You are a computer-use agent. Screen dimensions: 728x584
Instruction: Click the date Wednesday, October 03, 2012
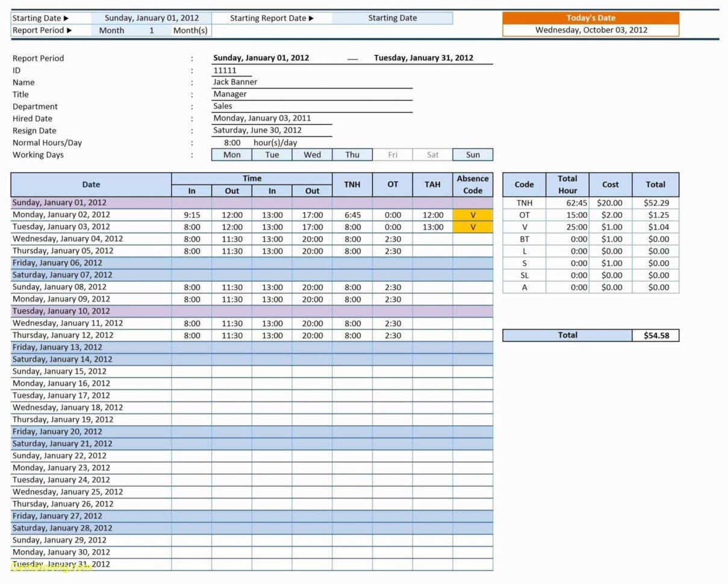click(x=591, y=30)
